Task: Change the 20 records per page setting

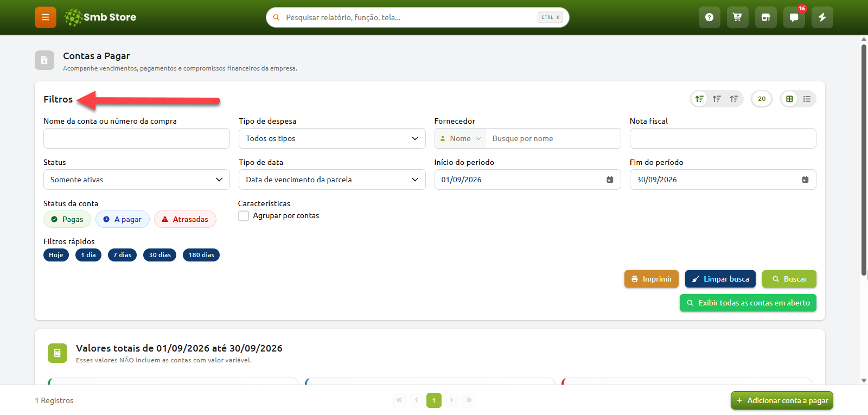Action: pos(762,99)
